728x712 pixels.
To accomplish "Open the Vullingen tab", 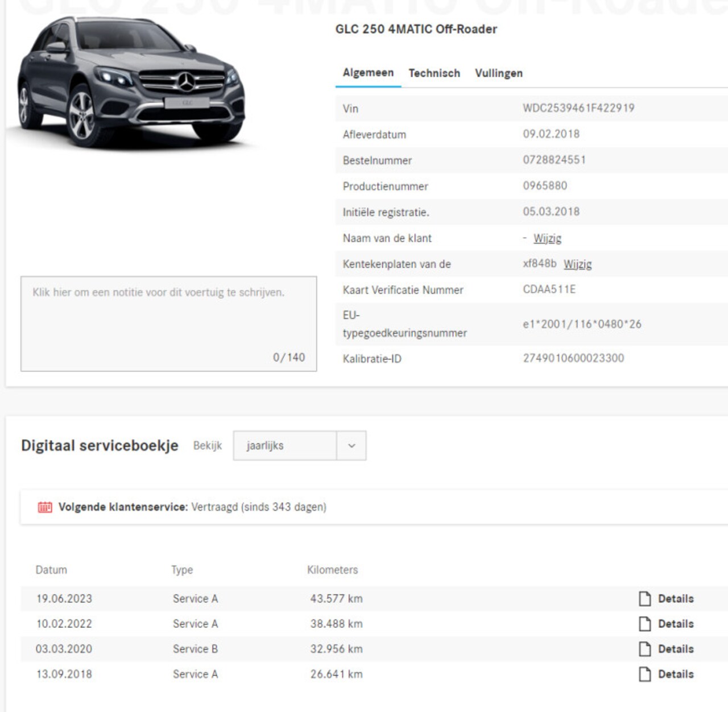I will 498,73.
